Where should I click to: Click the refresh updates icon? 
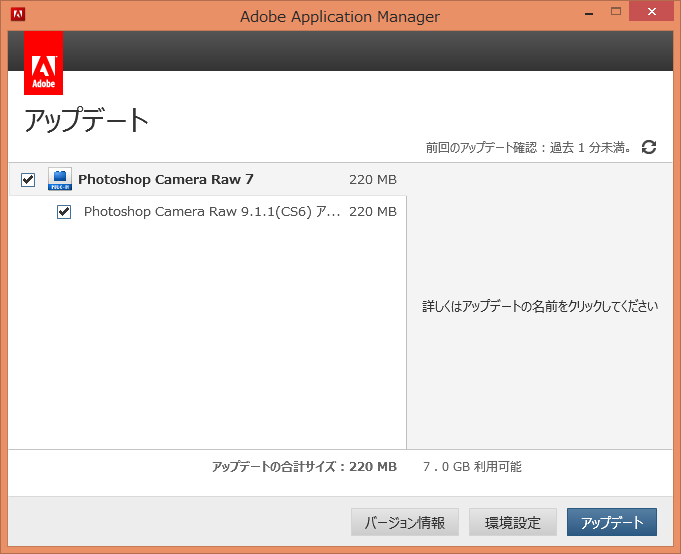point(649,147)
